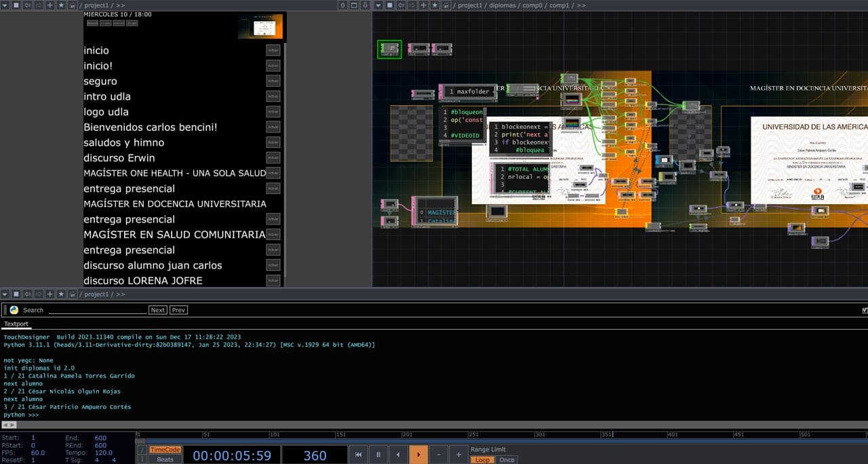Activate 'Bienvenidos carlos bencini!' cue button
This screenshot has height=464, width=868.
pos(273,127)
